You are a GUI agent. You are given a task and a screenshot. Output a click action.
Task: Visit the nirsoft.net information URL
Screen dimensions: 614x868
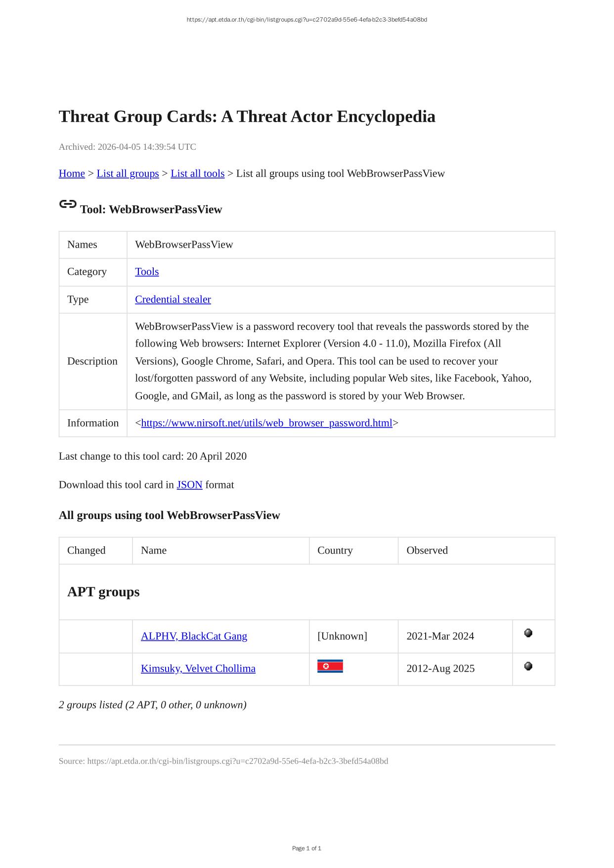click(x=266, y=423)
